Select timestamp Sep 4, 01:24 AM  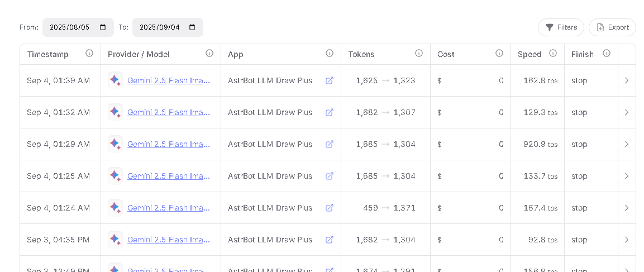tap(58, 208)
